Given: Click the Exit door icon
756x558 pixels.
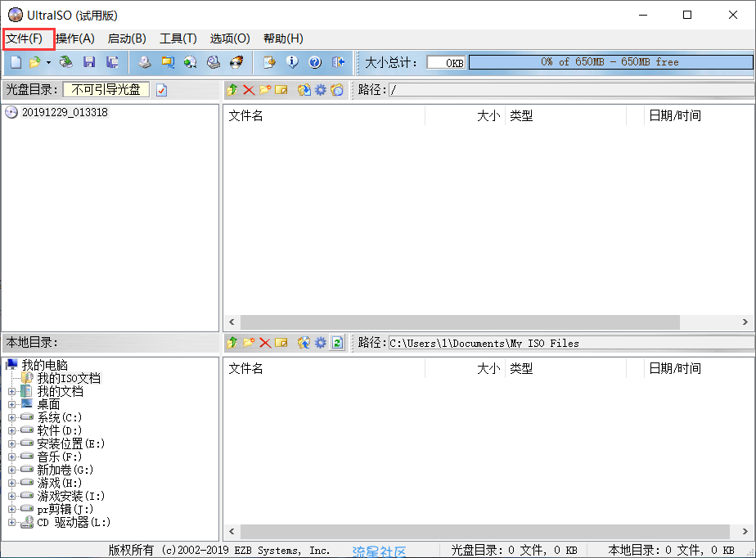Looking at the screenshot, I should (x=339, y=62).
